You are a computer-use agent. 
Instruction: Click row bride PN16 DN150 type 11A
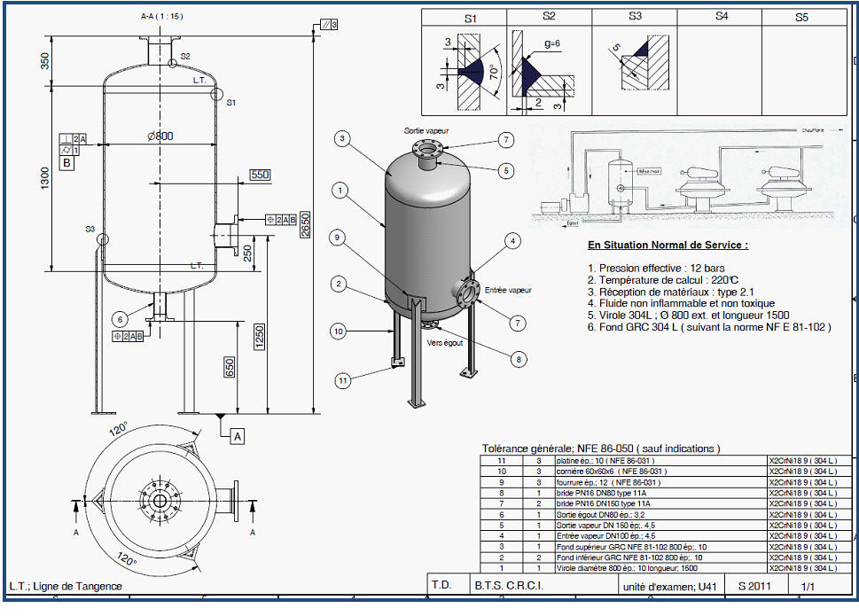pyautogui.click(x=666, y=503)
